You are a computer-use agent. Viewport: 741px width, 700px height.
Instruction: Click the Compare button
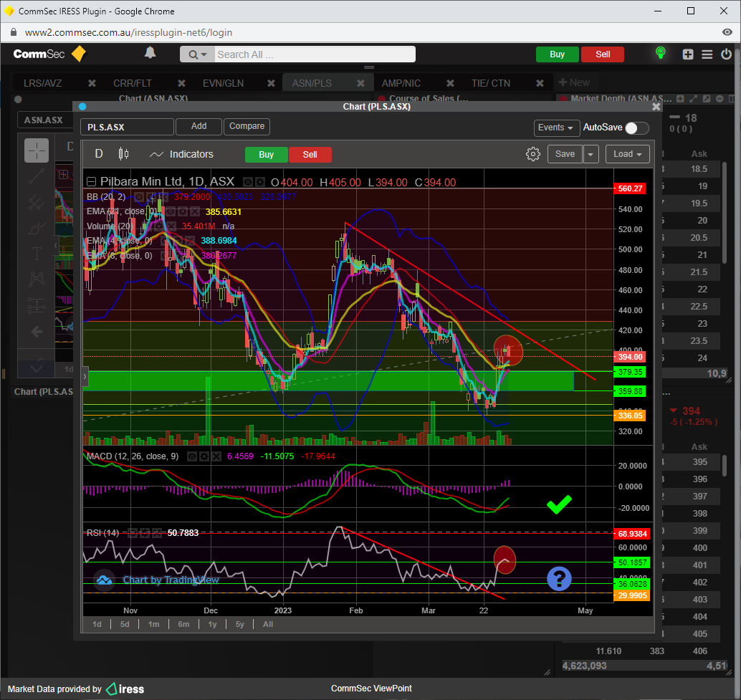247,126
